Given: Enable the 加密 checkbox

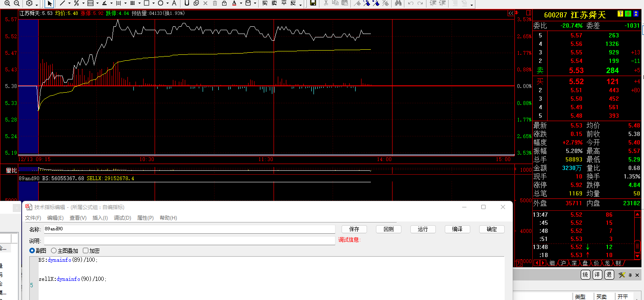Looking at the screenshot, I should pyautogui.click(x=85, y=251).
